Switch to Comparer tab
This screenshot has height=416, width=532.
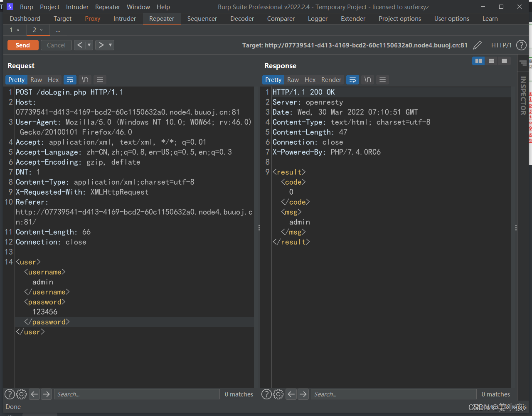281,19
